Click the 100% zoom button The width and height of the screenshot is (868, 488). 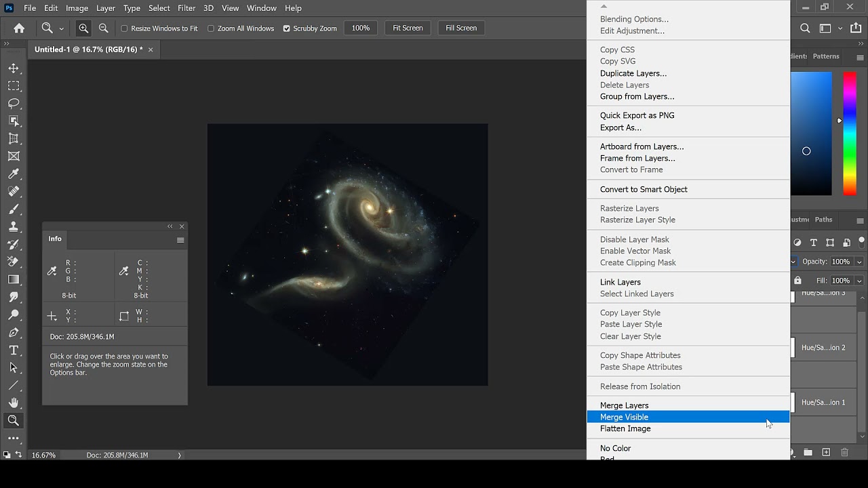[x=361, y=28]
